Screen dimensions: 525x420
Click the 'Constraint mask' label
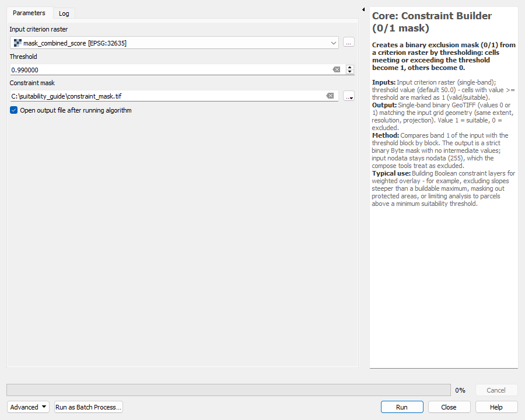(x=32, y=83)
